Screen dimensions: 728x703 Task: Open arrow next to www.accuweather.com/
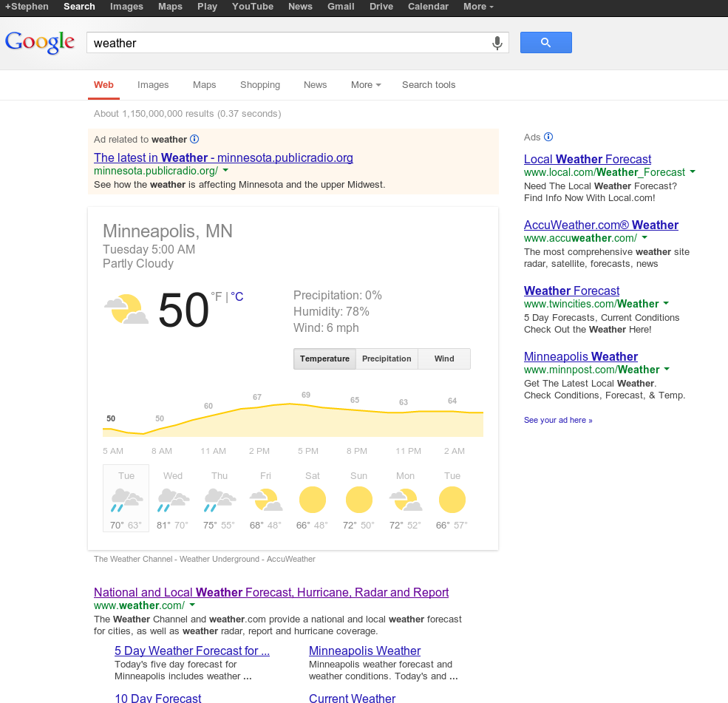tap(644, 238)
